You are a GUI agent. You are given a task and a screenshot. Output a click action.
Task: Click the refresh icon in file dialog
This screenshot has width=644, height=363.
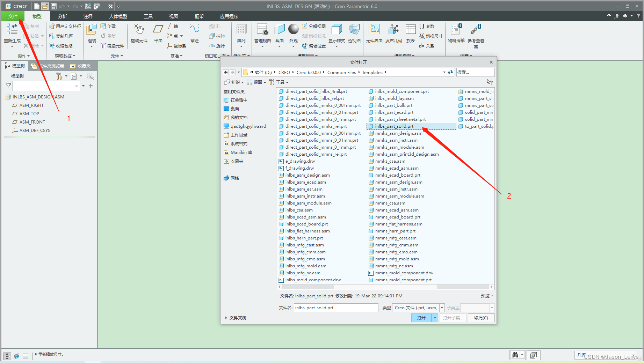pyautogui.click(x=450, y=72)
